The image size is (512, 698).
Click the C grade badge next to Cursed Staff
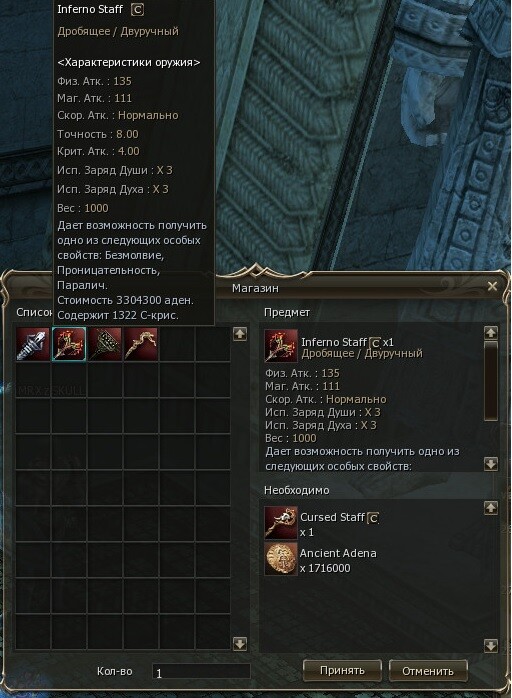pyautogui.click(x=374, y=518)
